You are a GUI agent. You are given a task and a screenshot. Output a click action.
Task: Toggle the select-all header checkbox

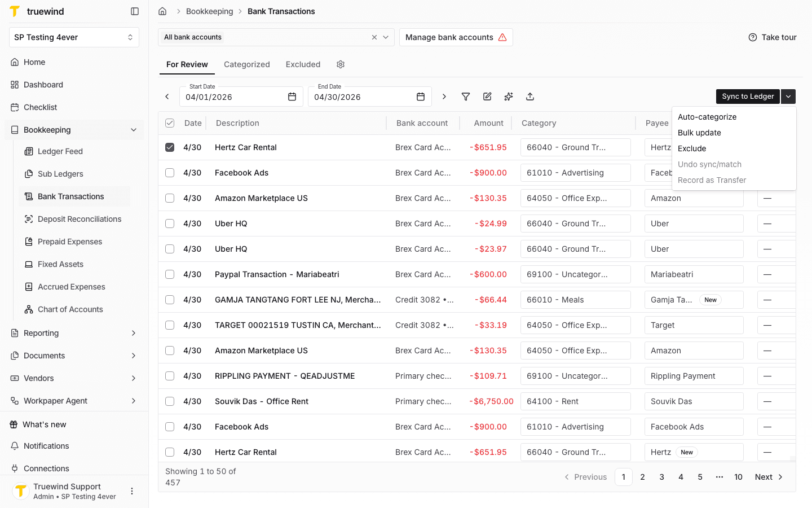[x=170, y=123]
